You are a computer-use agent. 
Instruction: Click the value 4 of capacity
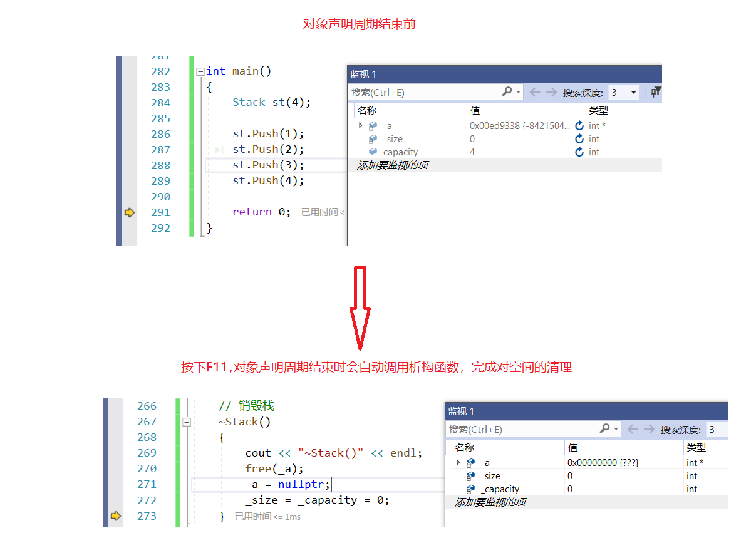point(472,152)
